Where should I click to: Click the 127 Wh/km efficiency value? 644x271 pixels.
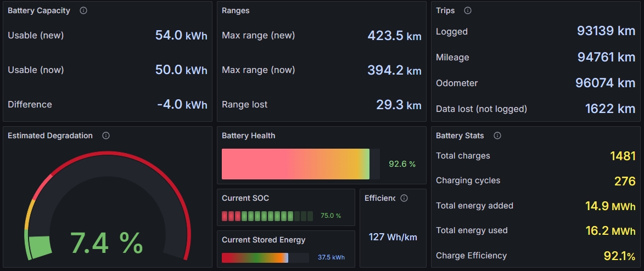(x=393, y=237)
